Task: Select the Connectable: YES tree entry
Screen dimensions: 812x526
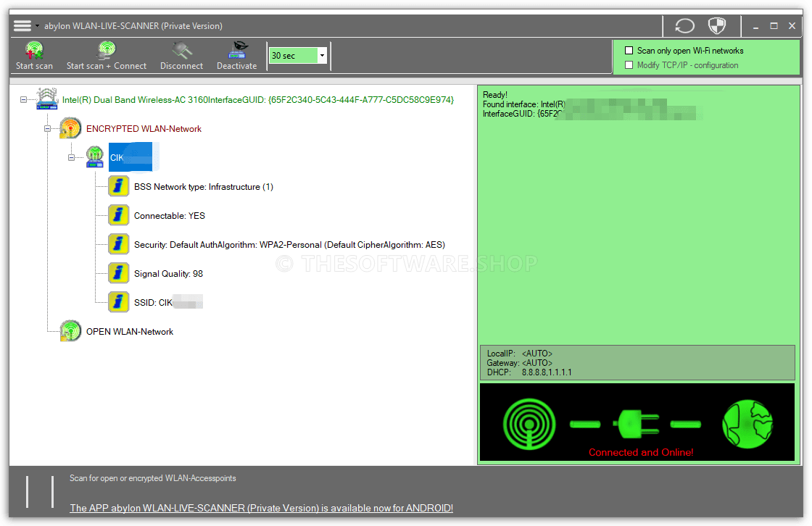Action: (170, 216)
